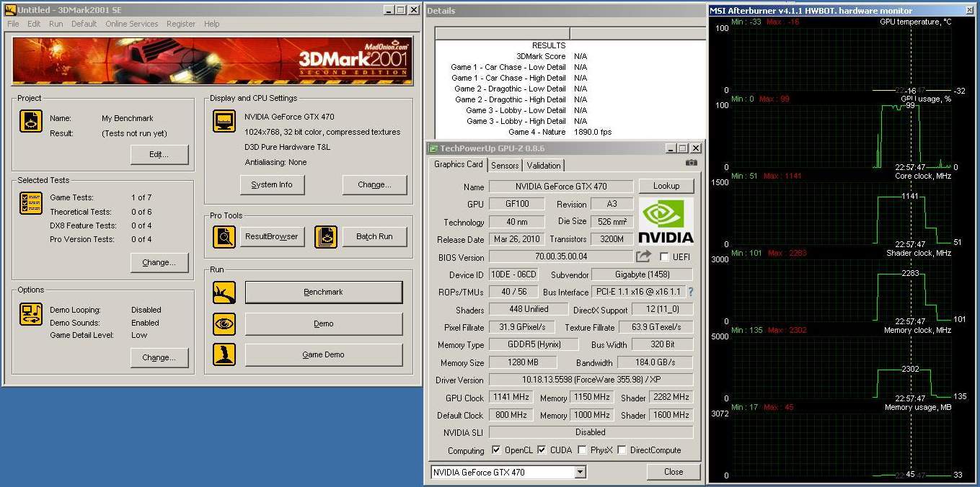Open the Edit menu in 3DMark
The width and height of the screenshot is (980, 487).
pos(34,24)
